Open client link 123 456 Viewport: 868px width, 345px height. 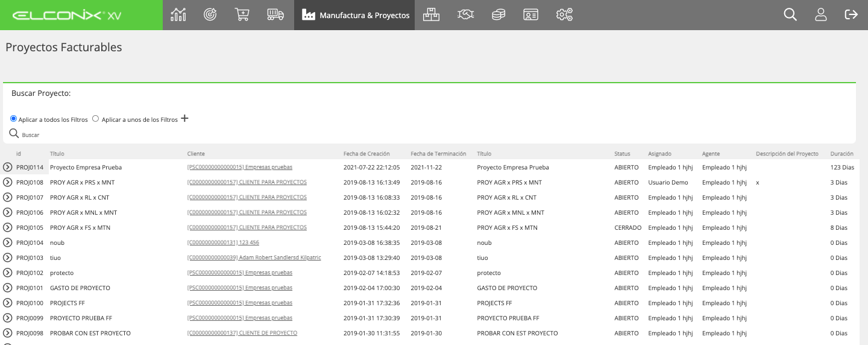click(x=223, y=242)
